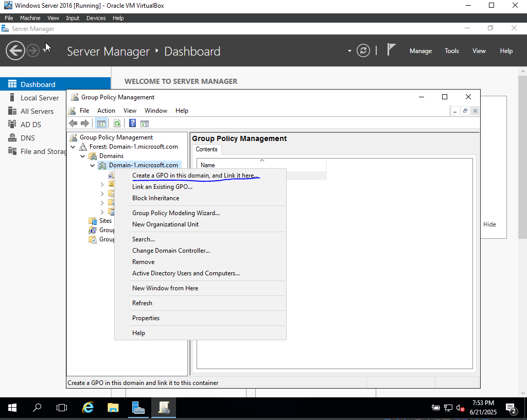Minimize the inner MMC console window
This screenshot has width=527, height=420.
tap(455, 111)
